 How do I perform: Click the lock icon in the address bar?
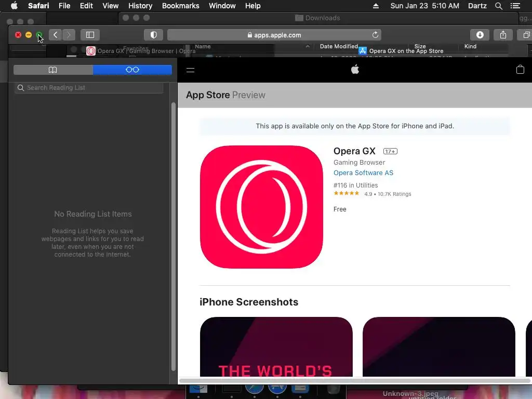[250, 35]
